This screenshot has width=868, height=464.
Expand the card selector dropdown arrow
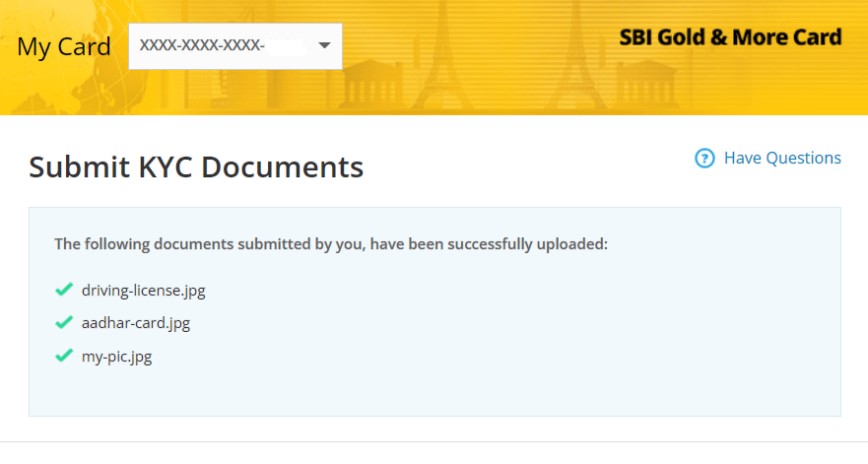pos(323,46)
